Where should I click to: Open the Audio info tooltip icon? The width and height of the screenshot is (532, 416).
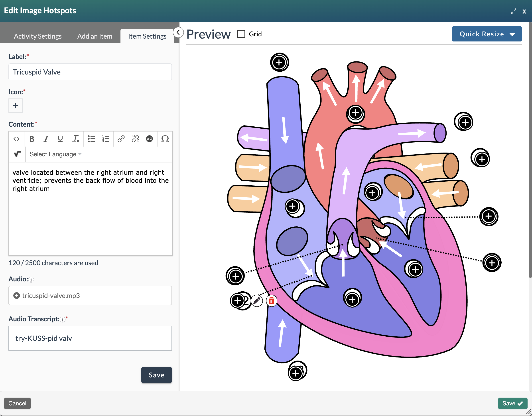[x=31, y=280]
